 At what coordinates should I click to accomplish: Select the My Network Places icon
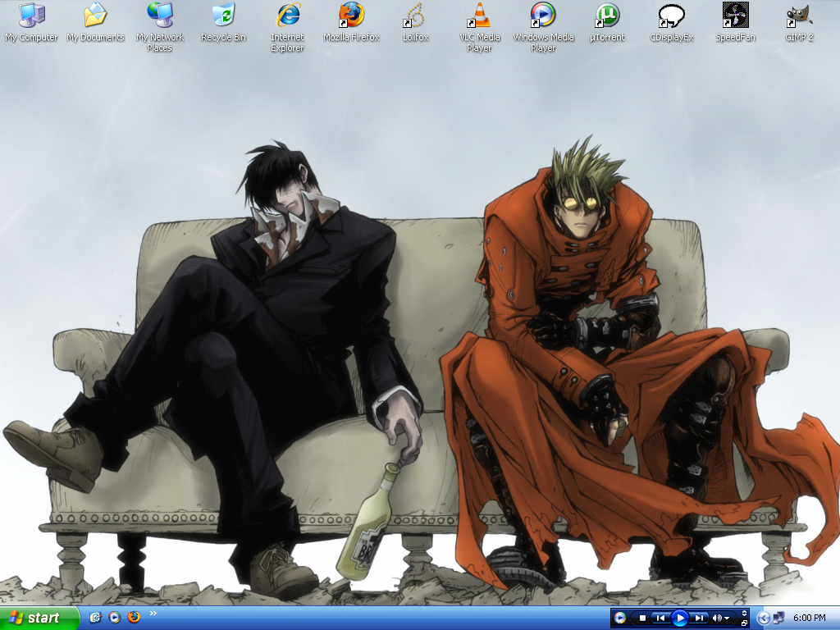(160, 27)
